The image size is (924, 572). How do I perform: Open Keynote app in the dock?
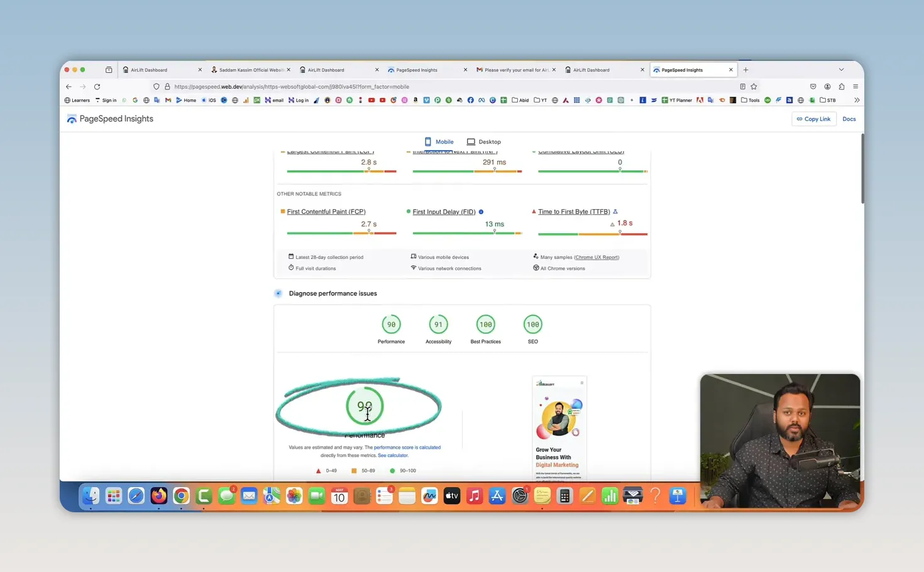tap(678, 496)
